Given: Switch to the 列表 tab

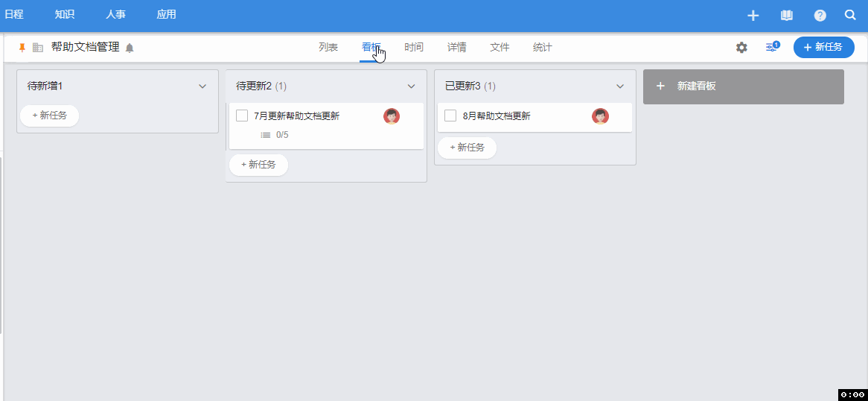Looking at the screenshot, I should (328, 48).
